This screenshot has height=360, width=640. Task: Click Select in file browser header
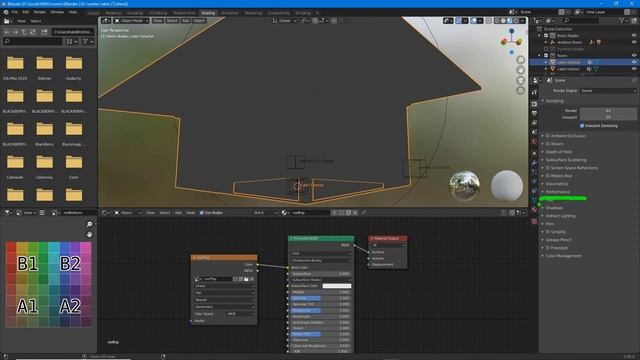point(36,21)
